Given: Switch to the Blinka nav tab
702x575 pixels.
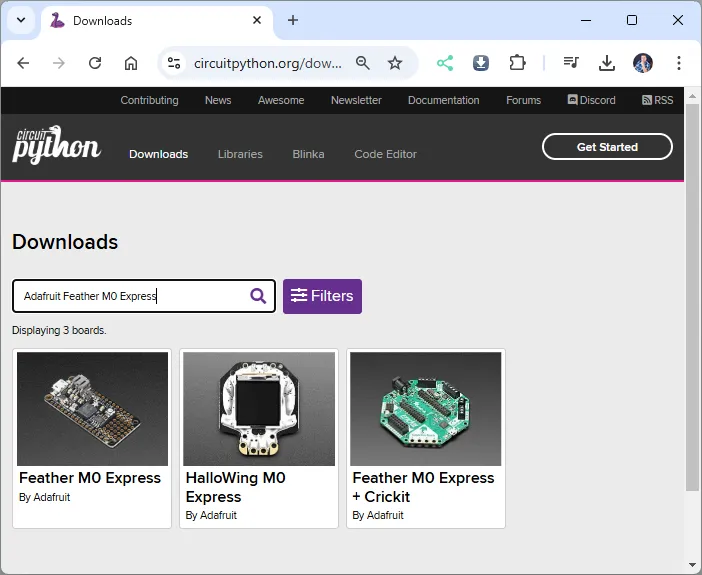Looking at the screenshot, I should 308,154.
